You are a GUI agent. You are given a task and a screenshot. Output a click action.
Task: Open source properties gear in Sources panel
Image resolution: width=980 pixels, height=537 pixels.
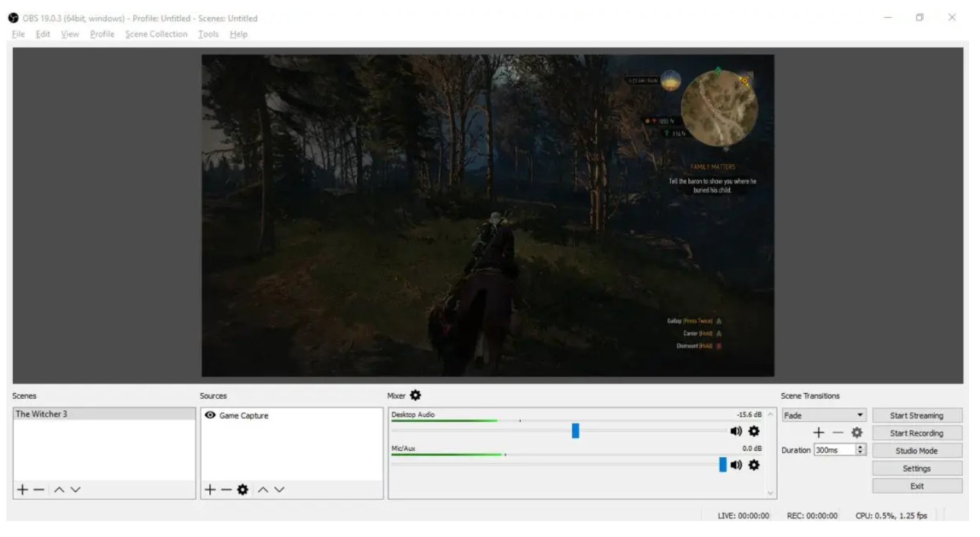pos(242,490)
